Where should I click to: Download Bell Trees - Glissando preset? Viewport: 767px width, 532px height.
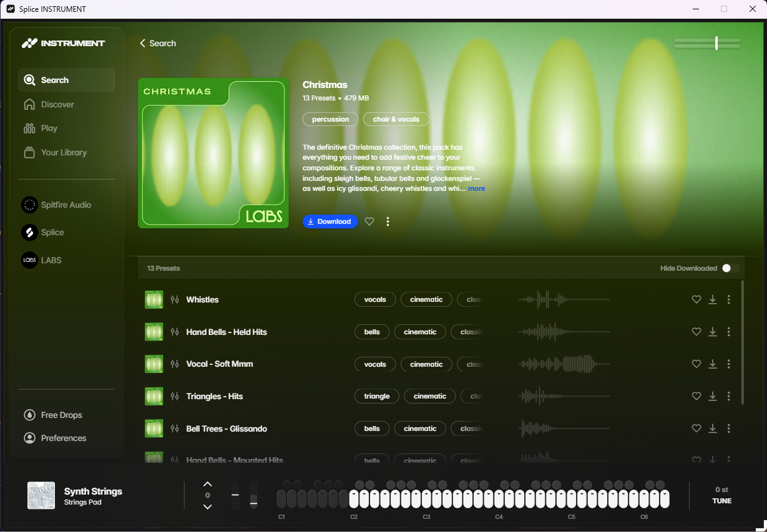coord(713,428)
